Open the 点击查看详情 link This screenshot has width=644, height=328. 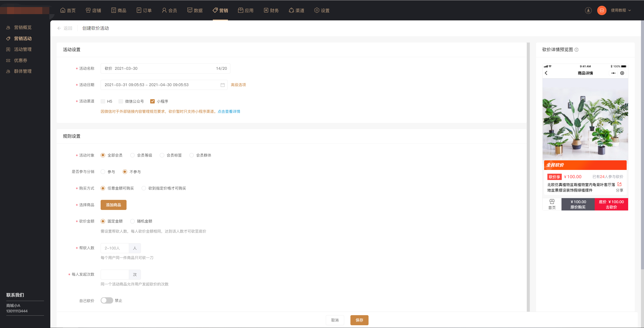[229, 112]
